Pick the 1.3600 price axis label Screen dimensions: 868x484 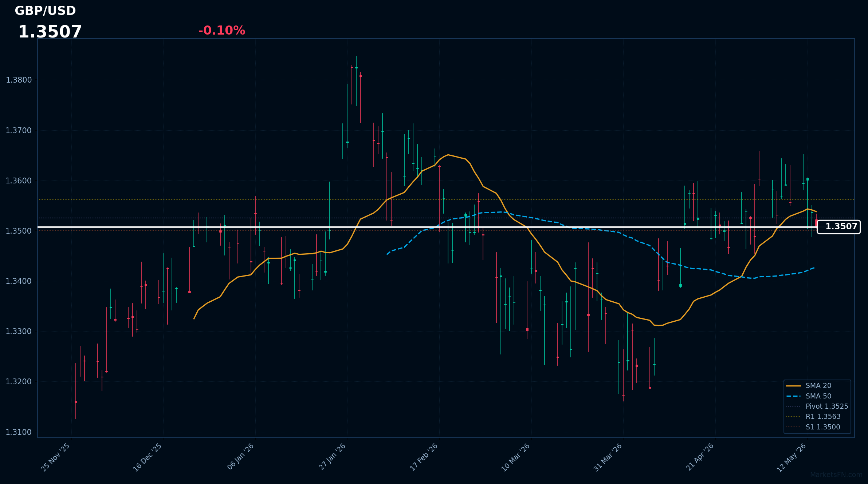click(x=19, y=181)
